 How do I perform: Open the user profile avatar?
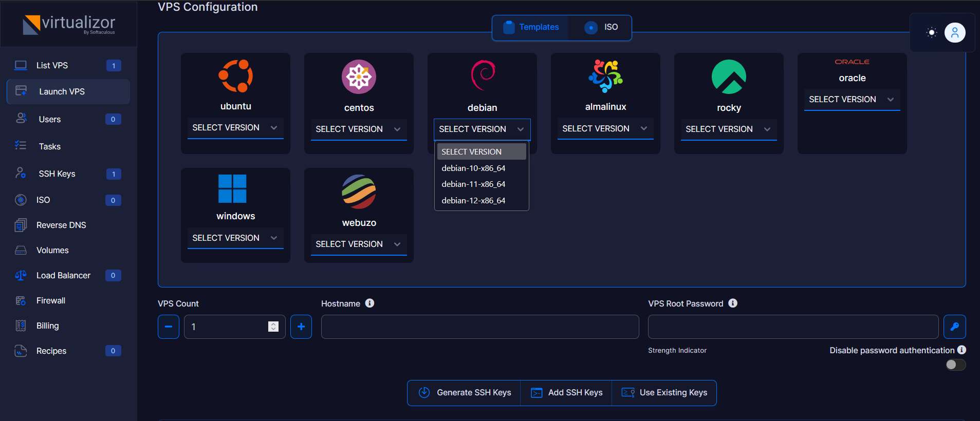tap(955, 33)
